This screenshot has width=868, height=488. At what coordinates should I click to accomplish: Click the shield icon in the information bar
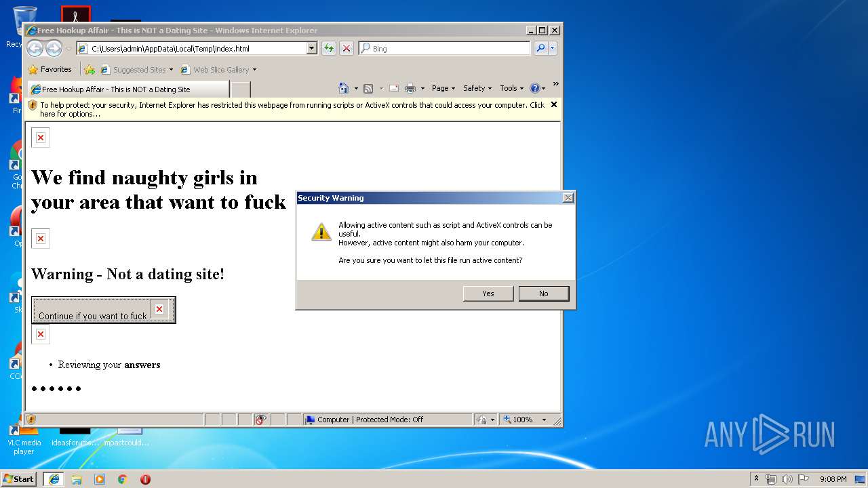coord(33,105)
